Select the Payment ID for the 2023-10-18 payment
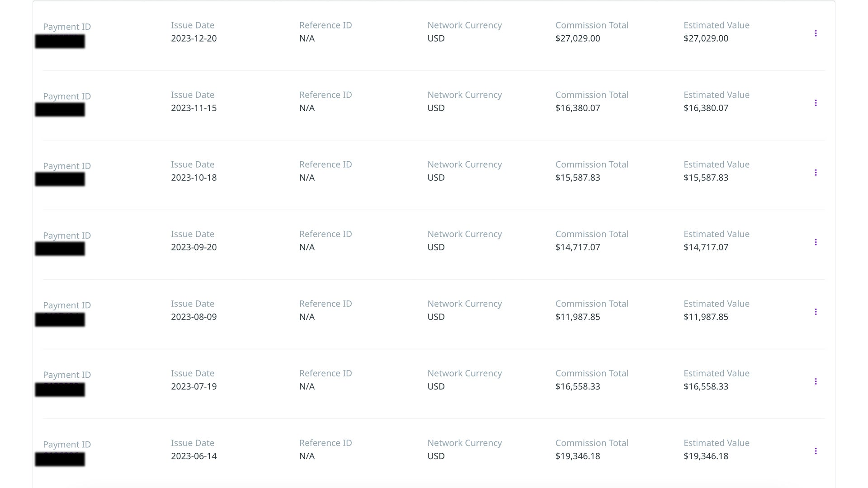 point(60,179)
